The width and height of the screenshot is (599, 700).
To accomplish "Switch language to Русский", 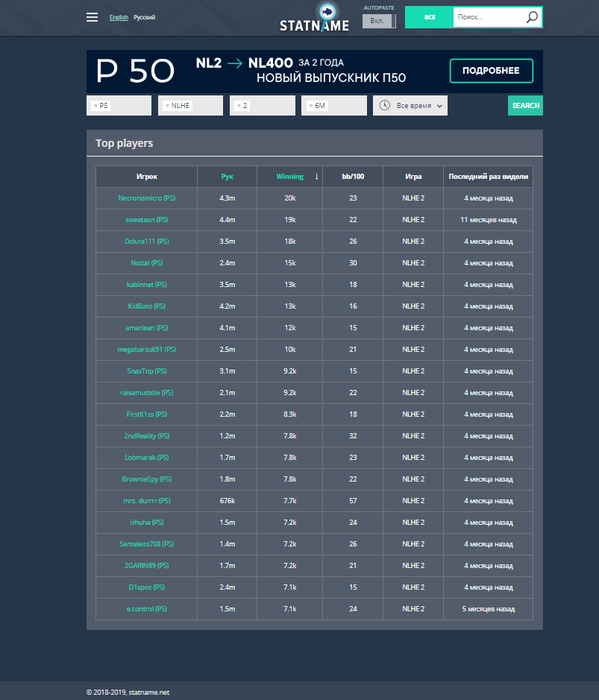I will pos(144,17).
